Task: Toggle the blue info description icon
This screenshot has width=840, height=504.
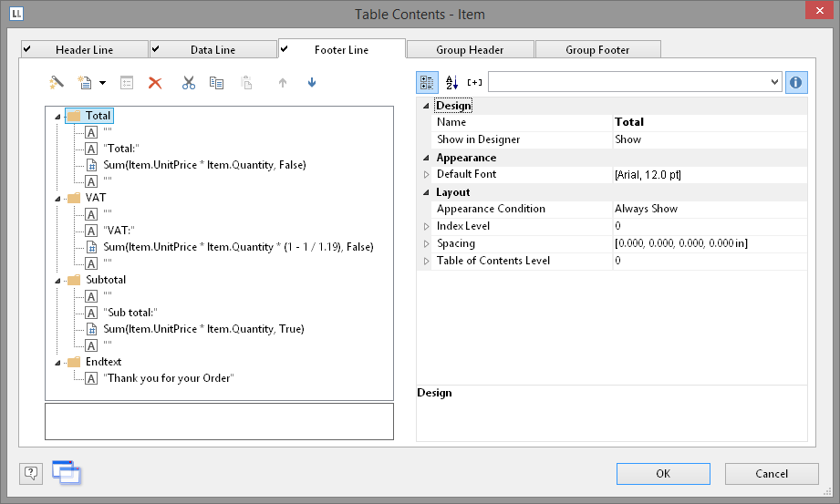Action: coord(796,82)
